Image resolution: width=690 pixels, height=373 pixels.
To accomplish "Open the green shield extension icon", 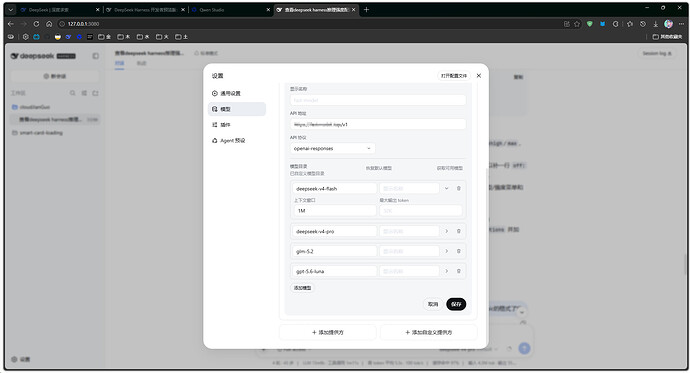I will [x=590, y=24].
